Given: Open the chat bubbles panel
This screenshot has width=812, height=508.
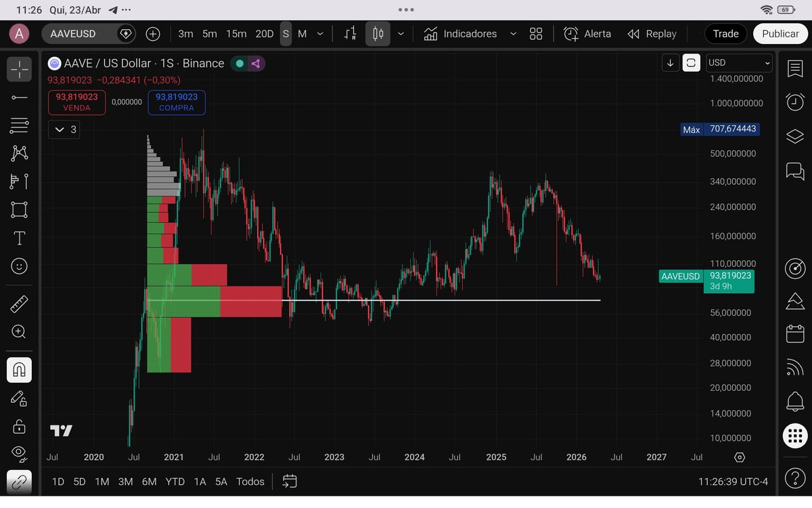Looking at the screenshot, I should click(x=795, y=170).
